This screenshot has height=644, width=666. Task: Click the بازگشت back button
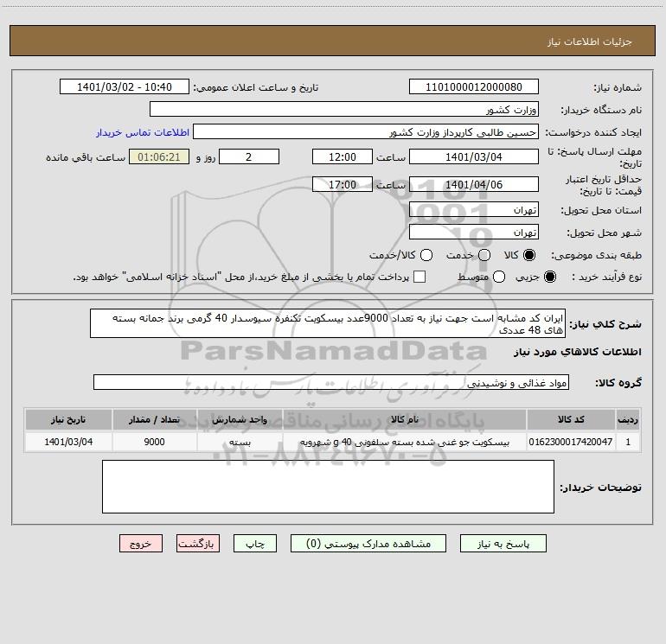pos(198,544)
